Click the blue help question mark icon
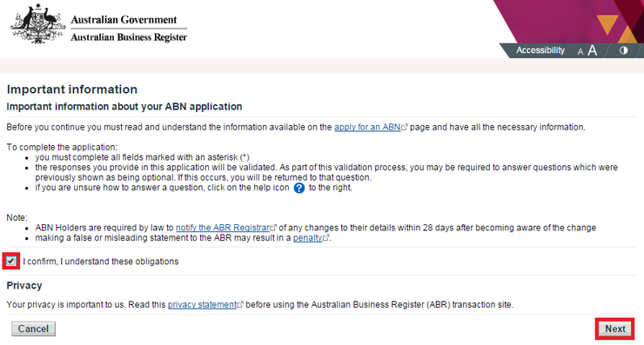644x345 pixels. point(299,189)
